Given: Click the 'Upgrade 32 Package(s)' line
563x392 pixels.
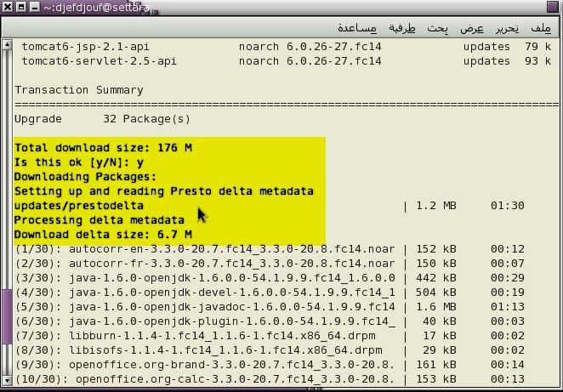Looking at the screenshot, I should point(102,119).
